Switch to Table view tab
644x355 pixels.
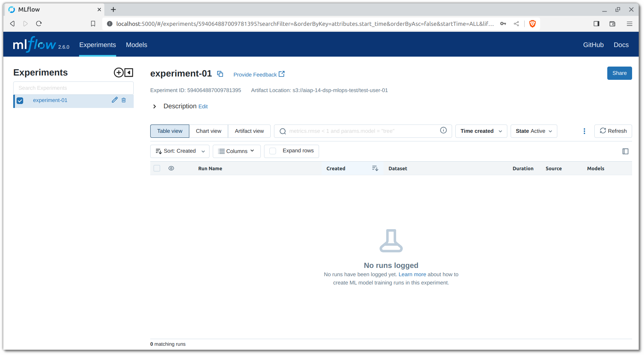click(x=170, y=131)
